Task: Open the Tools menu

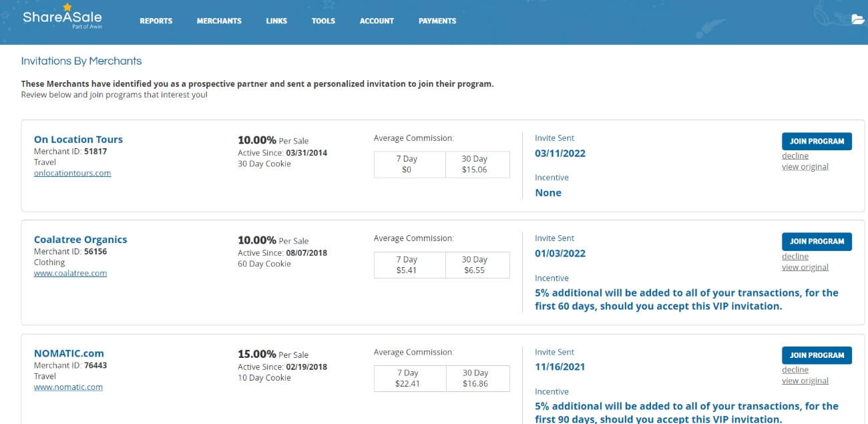Action: (x=323, y=21)
